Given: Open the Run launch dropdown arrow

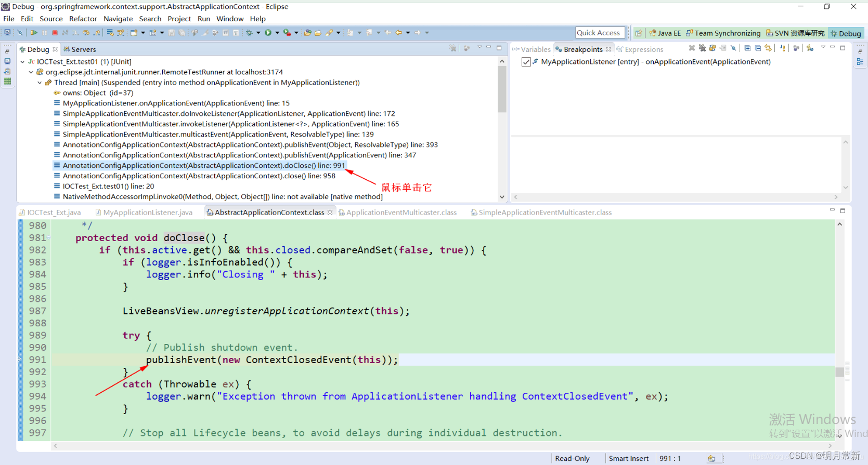Looking at the screenshot, I should tap(277, 33).
